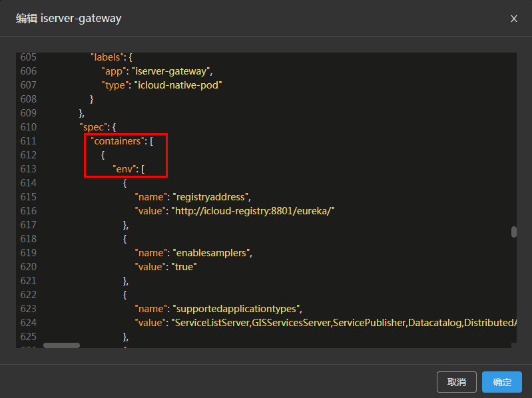The height and width of the screenshot is (398, 532).
Task: Close the edit iserver-gateway dialog
Action: click(513, 19)
